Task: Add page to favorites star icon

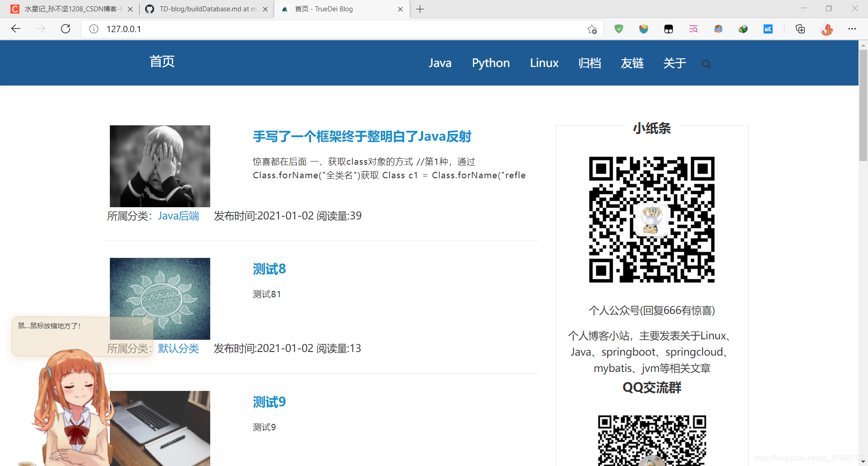Action: pyautogui.click(x=592, y=29)
